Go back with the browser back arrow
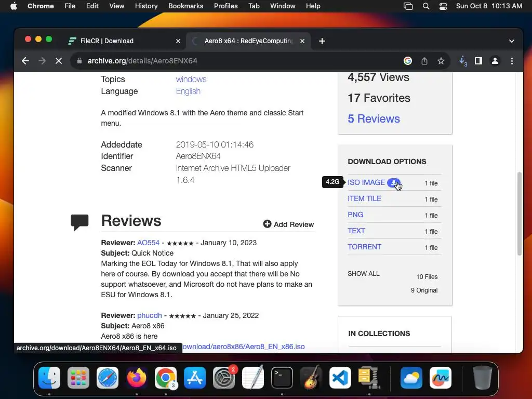532x399 pixels. (x=25, y=61)
